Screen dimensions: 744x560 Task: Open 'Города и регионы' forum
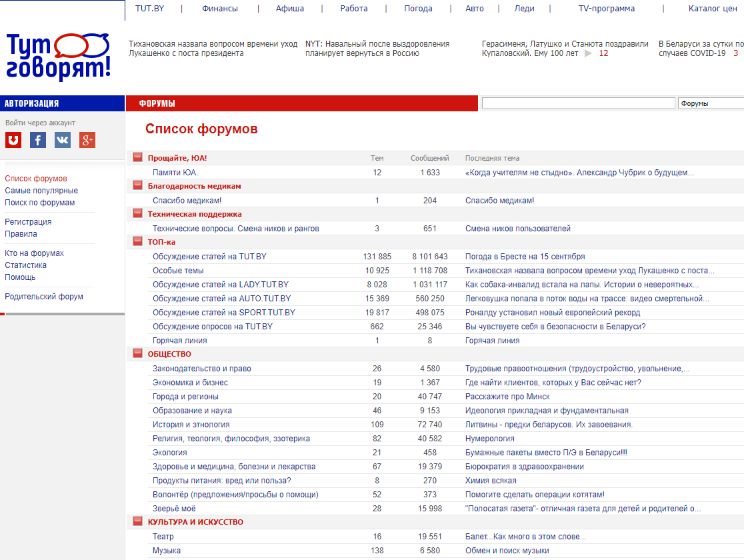pos(185,397)
